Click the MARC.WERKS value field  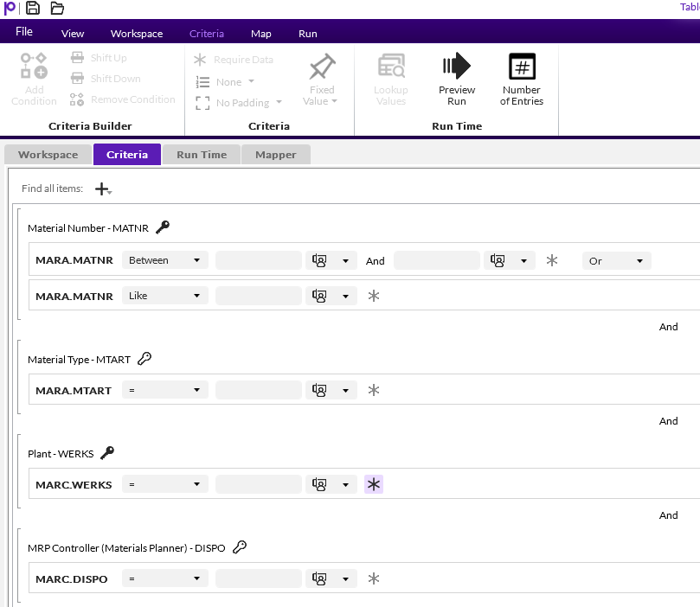point(259,484)
